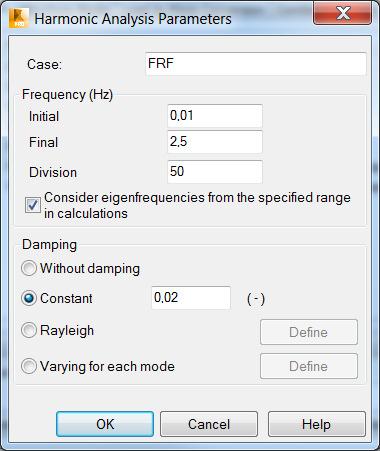This screenshot has height=451, width=380.
Task: Click the Robot application icon in title bar
Action: click(x=19, y=18)
